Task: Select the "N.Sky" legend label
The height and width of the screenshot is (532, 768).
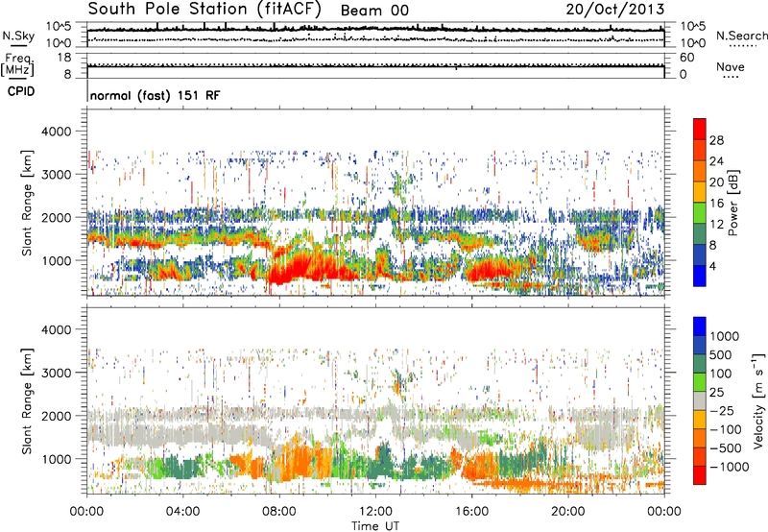Action: (18, 36)
